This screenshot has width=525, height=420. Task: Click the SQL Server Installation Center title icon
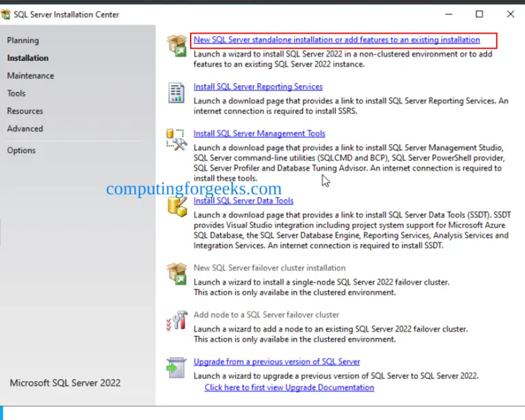6,14
